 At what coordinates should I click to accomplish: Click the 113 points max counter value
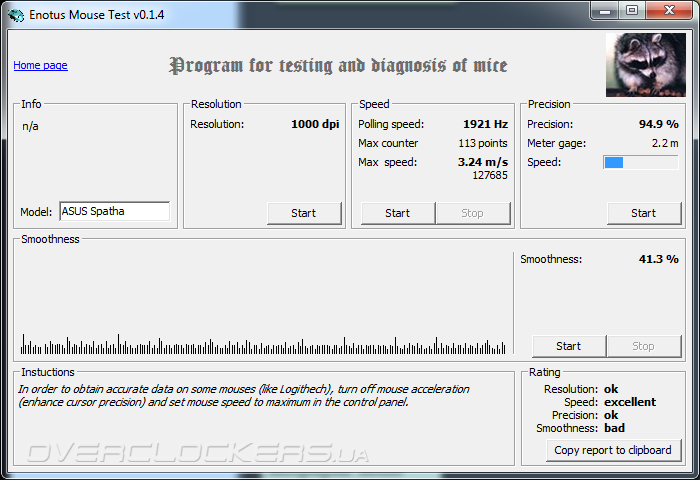(483, 143)
